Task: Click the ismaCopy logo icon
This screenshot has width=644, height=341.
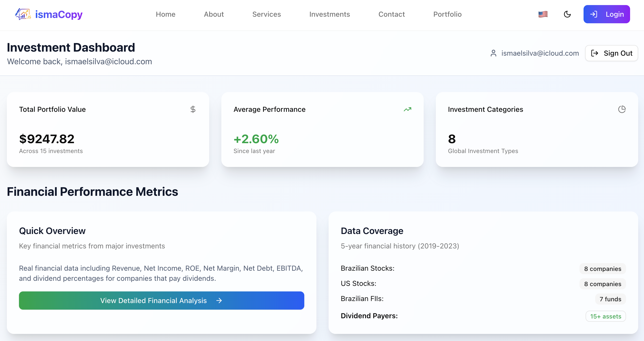Action: (x=23, y=14)
